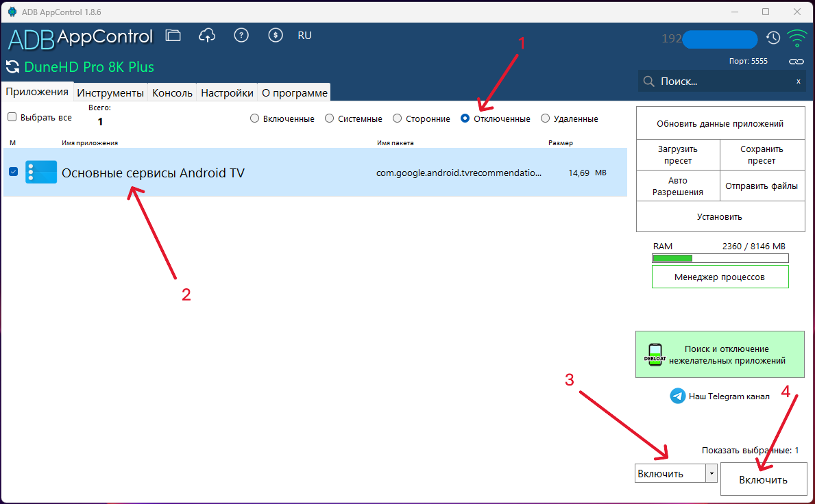Open the file manager folder icon
The image size is (815, 504).
tap(173, 36)
